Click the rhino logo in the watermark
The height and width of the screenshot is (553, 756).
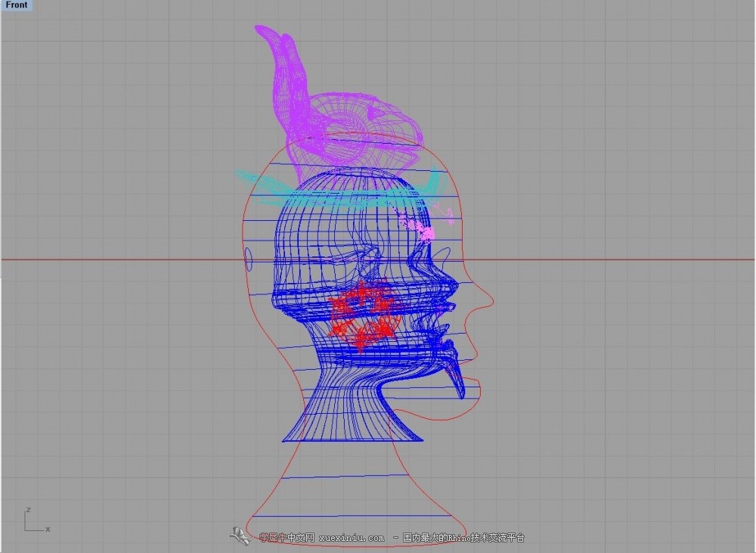coord(240,536)
